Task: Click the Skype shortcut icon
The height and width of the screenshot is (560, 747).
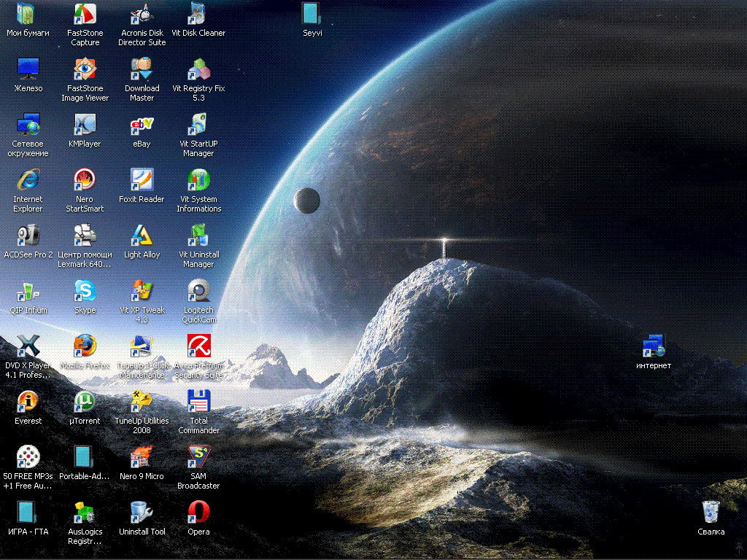Action: click(x=85, y=290)
